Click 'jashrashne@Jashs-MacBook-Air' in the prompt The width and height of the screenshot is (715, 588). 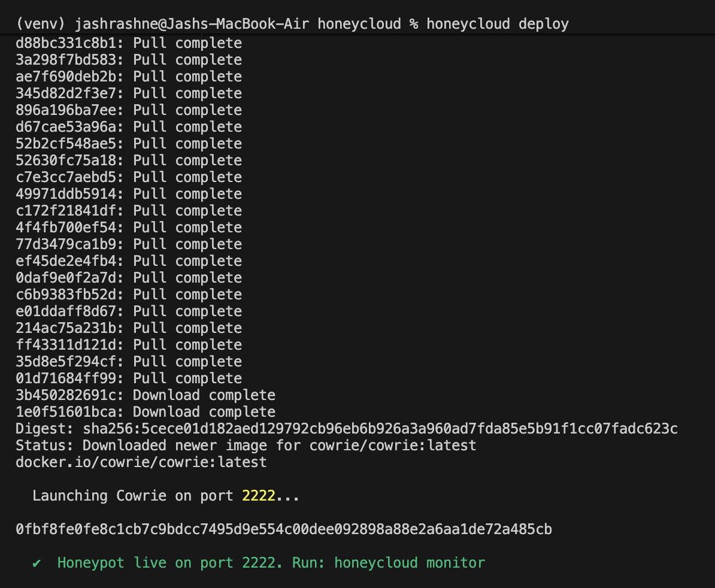(192, 24)
